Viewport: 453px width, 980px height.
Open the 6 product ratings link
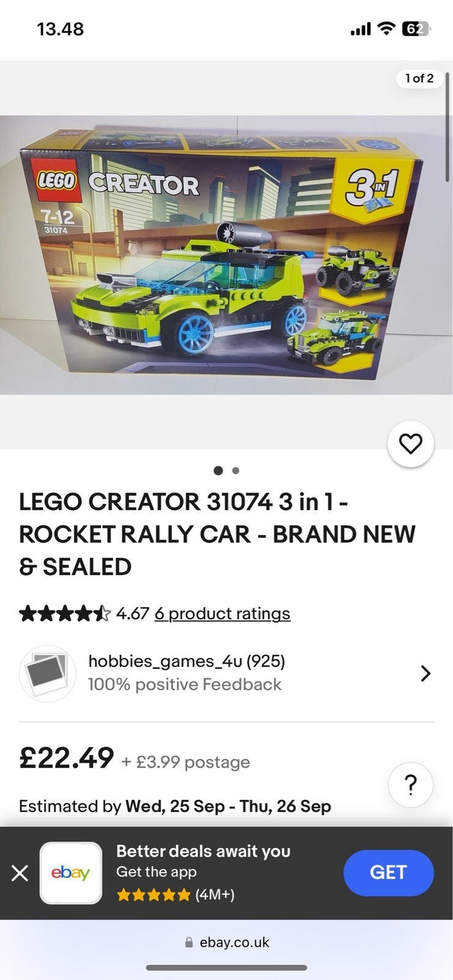222,613
